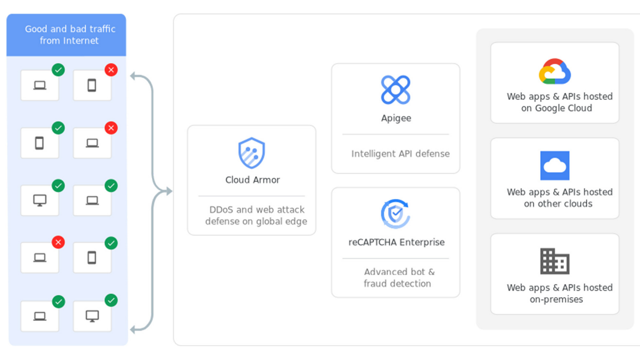Click 'DDoS and web attack defense on global edge'
Screen dimensions: 640x364
point(256,216)
